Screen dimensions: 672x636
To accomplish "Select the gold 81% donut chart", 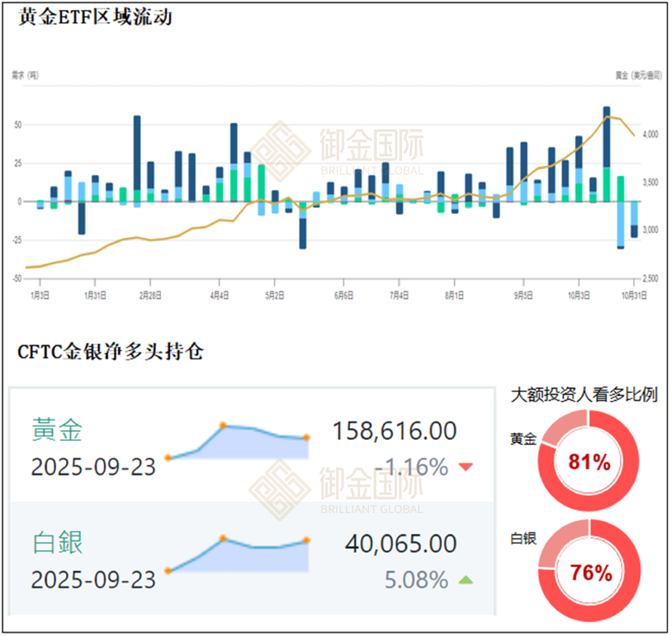I will point(589,462).
